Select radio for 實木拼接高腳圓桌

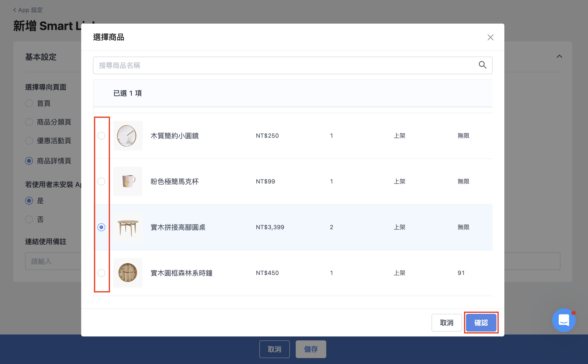[101, 227]
